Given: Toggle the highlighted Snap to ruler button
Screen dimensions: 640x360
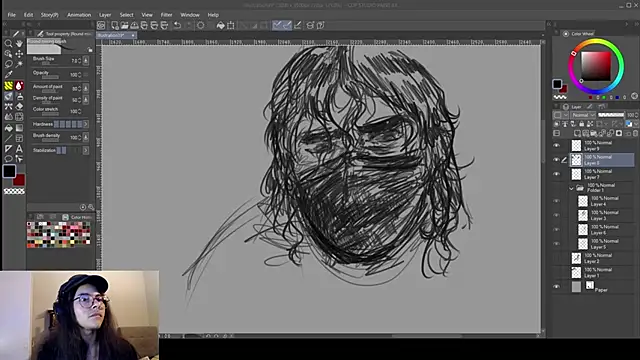Looking at the screenshot, I should [x=277, y=25].
